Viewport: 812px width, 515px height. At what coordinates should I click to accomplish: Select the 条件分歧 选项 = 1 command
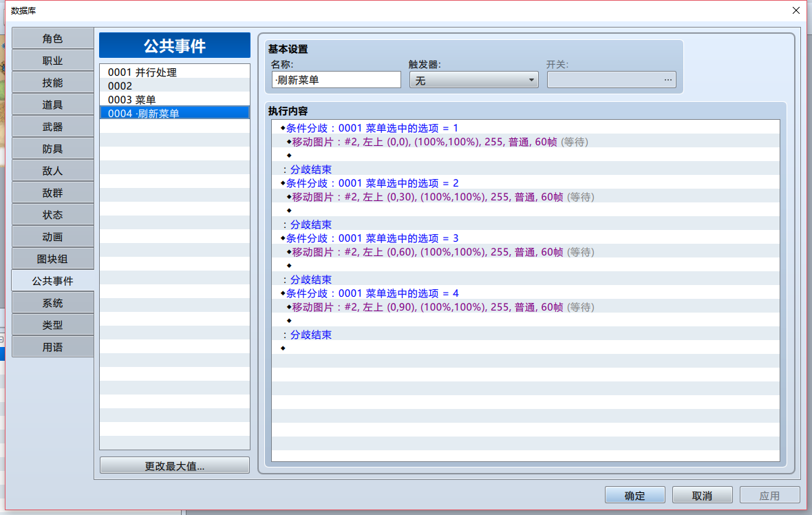(526, 127)
